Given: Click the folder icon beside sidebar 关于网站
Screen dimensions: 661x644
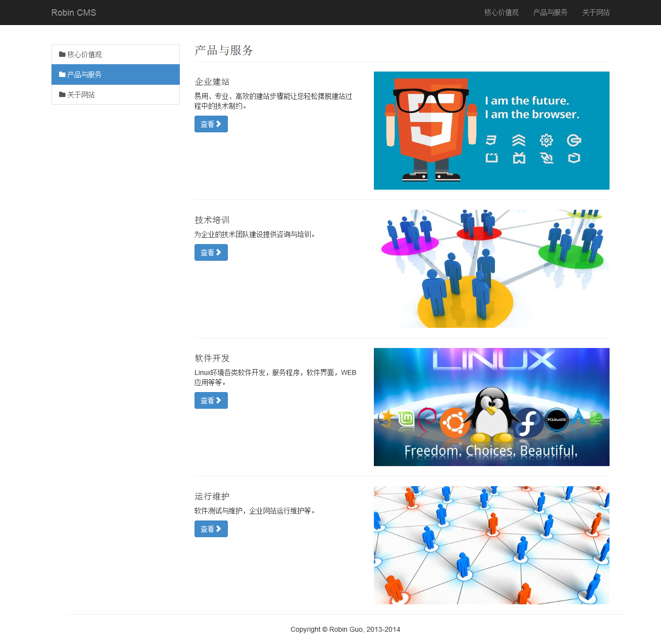Looking at the screenshot, I should [x=62, y=95].
